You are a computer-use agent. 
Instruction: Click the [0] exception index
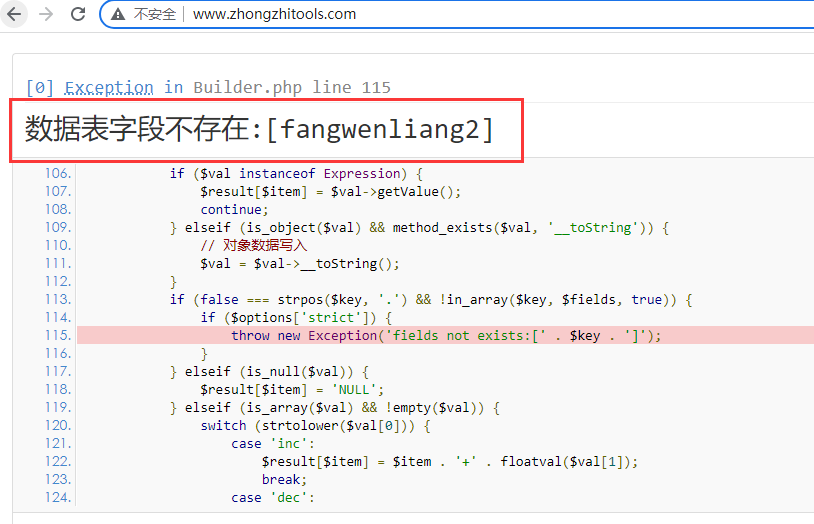pyautogui.click(x=41, y=87)
